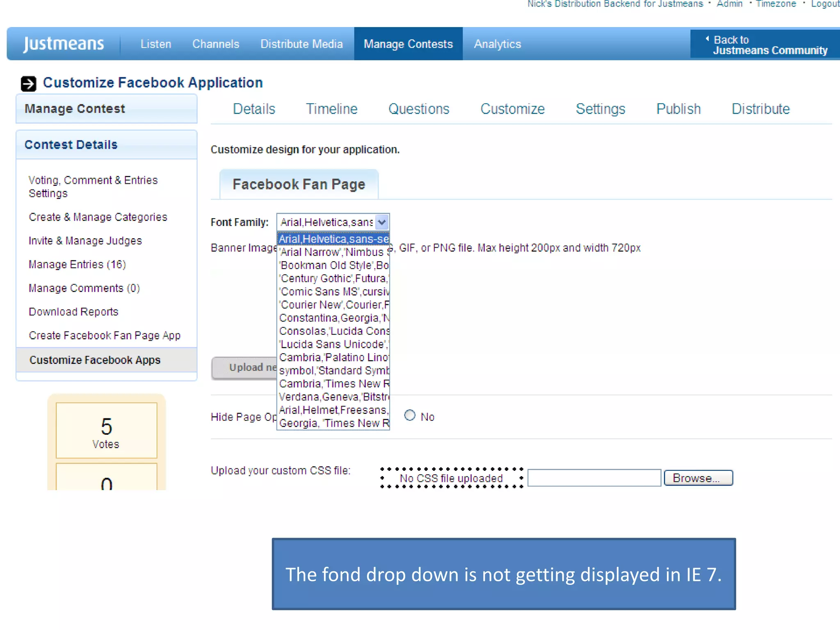Switch to the Timeline tab

332,109
